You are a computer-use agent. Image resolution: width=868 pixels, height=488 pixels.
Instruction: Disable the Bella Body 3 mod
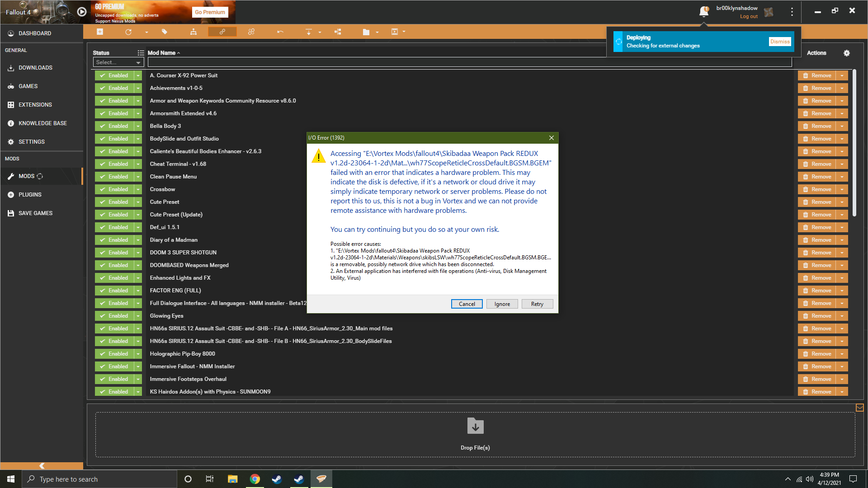[x=114, y=126]
